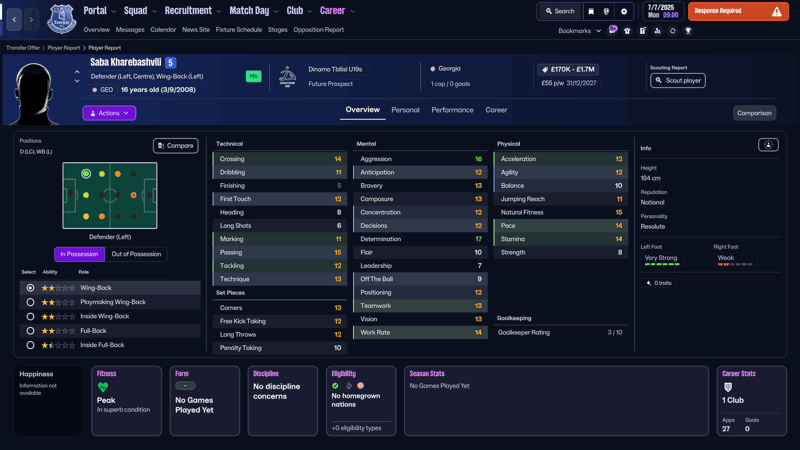Click the Transfer Offer breadcrumb link
Image resolution: width=800 pixels, height=450 pixels.
click(x=23, y=48)
